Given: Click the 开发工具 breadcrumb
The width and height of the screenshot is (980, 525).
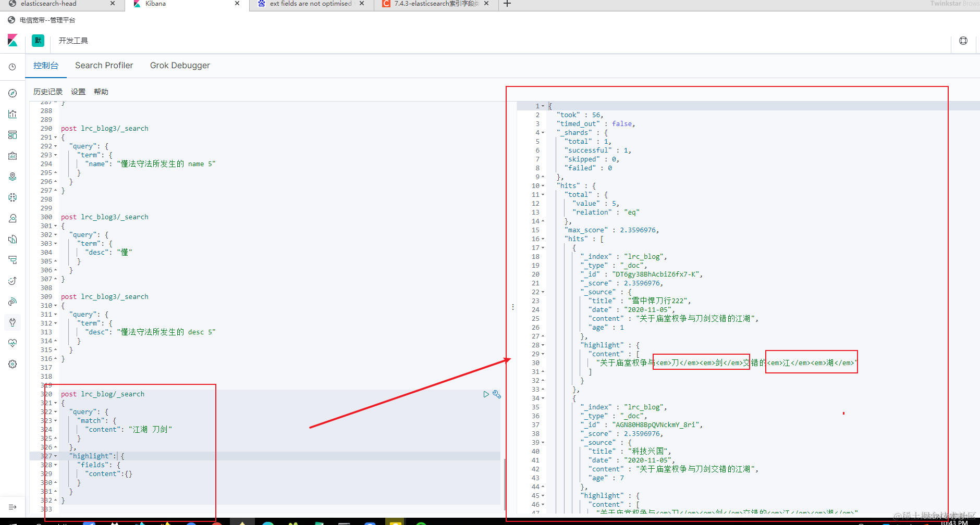Looking at the screenshot, I should (x=73, y=41).
